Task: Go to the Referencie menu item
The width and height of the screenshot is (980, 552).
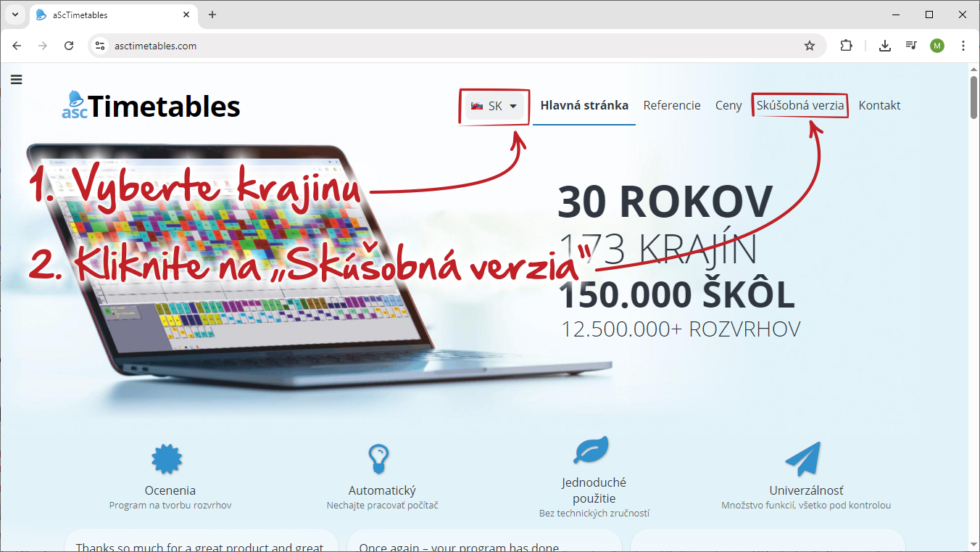Action: click(x=672, y=105)
